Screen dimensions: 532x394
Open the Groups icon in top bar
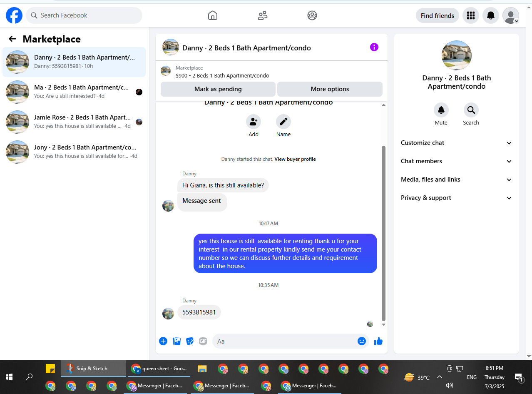312,15
